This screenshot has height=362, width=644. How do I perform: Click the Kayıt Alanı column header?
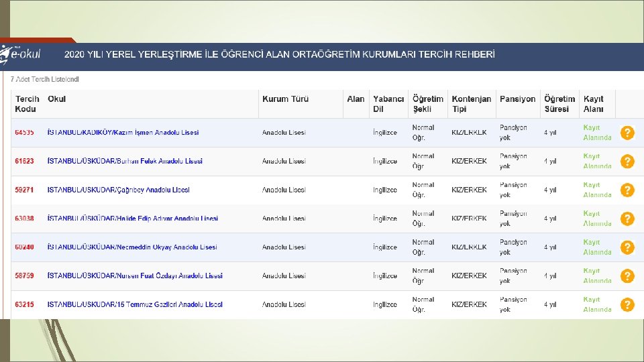coord(594,104)
